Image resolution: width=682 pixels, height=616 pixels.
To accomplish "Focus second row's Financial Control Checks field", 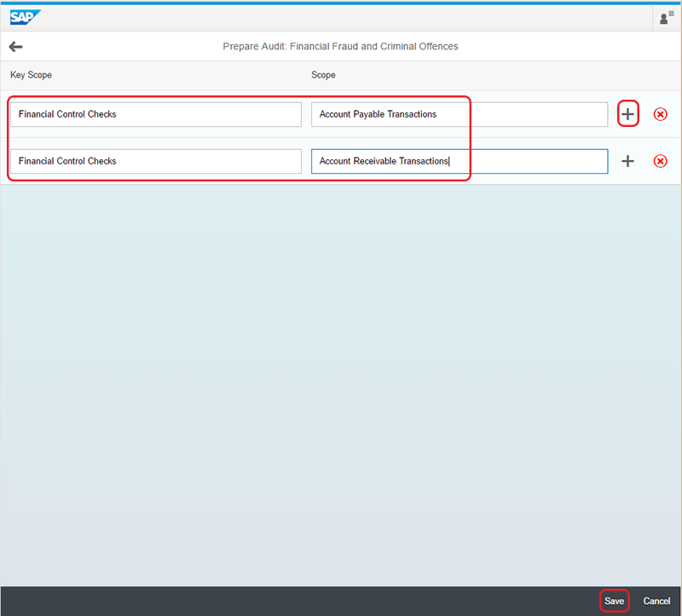I will point(155,161).
